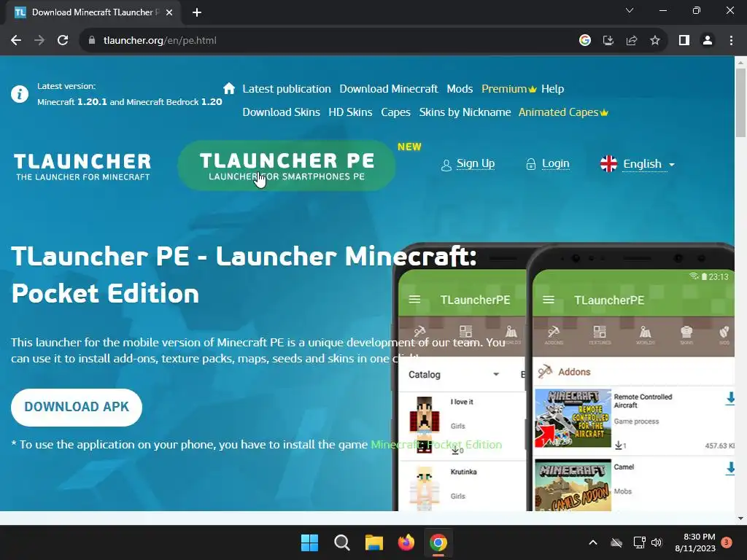Click the download arrow beside Camel
The height and width of the screenshot is (560, 747).
(x=729, y=469)
